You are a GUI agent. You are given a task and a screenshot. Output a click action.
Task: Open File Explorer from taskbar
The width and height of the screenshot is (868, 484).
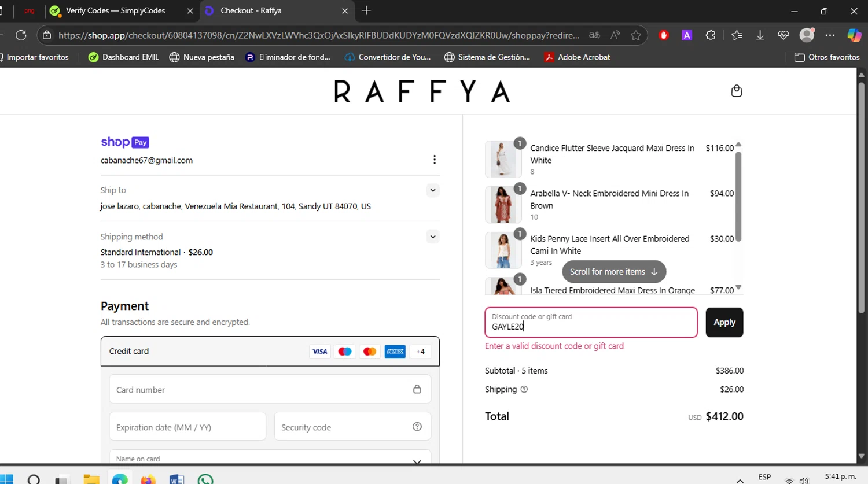(91, 479)
